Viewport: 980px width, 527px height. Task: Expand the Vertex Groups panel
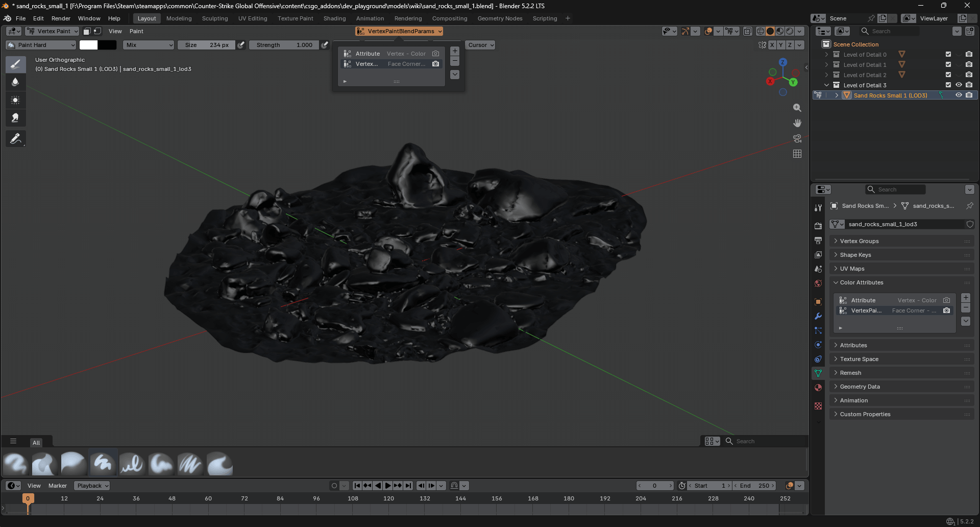pyautogui.click(x=901, y=241)
